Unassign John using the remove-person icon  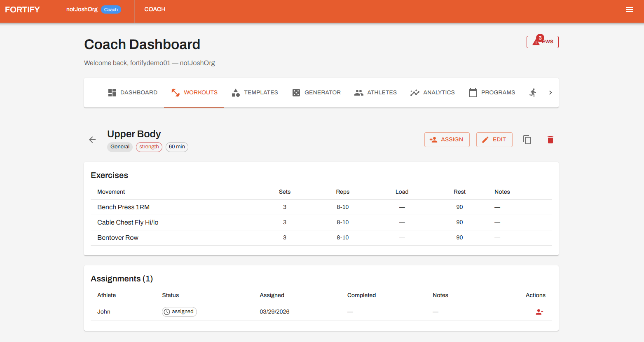(x=539, y=312)
